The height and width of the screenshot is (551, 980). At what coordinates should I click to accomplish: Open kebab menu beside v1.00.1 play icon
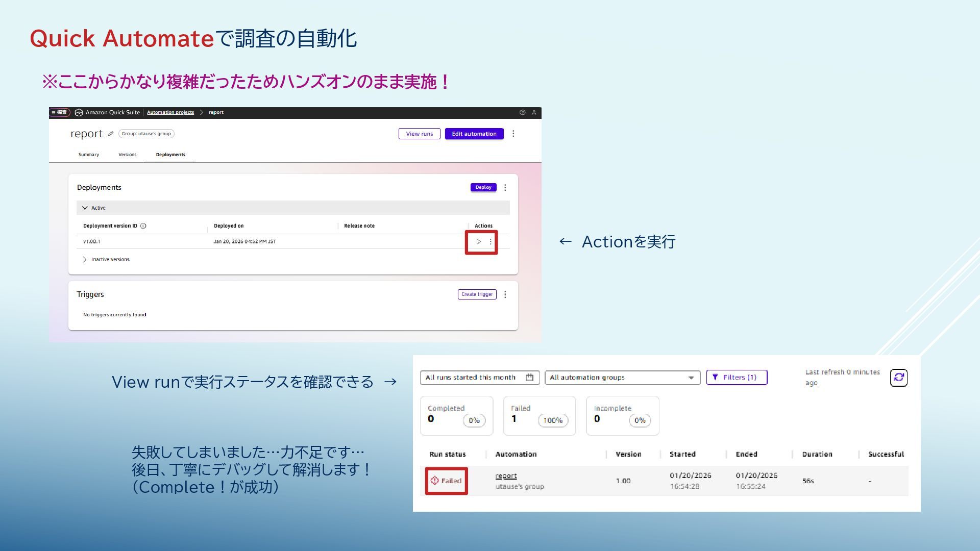click(x=491, y=242)
